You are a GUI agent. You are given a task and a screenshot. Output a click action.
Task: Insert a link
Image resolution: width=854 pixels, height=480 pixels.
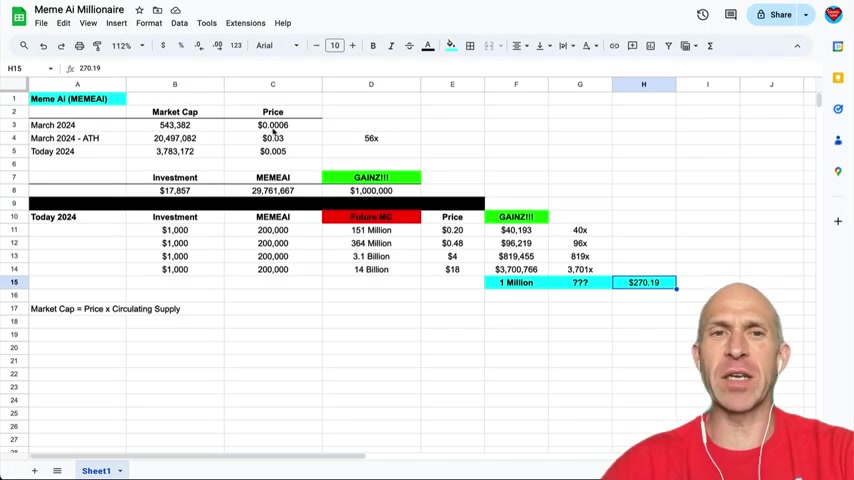(x=614, y=46)
